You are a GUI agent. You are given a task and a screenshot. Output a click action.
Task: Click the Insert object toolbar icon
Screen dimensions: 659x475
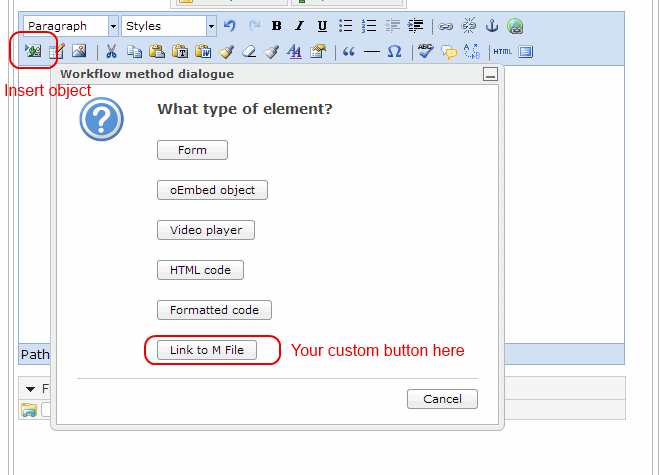click(32, 51)
